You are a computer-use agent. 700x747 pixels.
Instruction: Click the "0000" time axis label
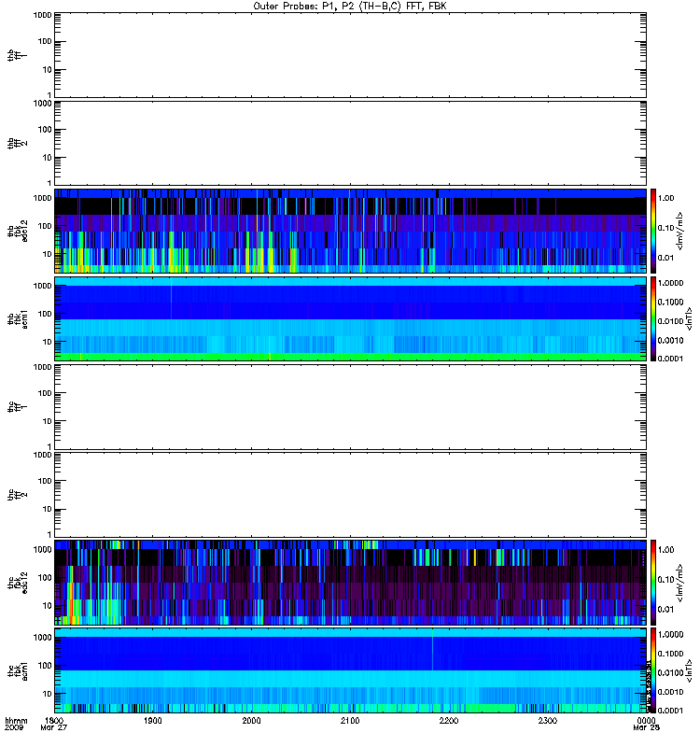coord(646,721)
